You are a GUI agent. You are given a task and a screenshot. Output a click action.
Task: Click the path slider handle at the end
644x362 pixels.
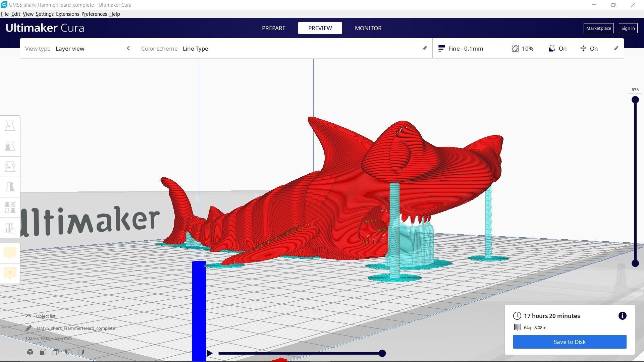coord(382,353)
